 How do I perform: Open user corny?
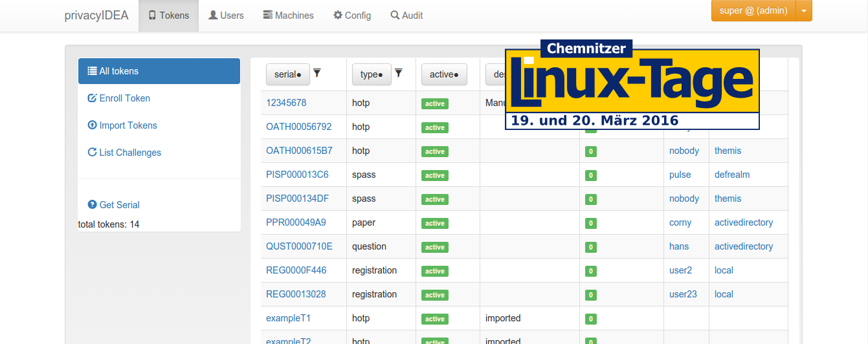680,222
